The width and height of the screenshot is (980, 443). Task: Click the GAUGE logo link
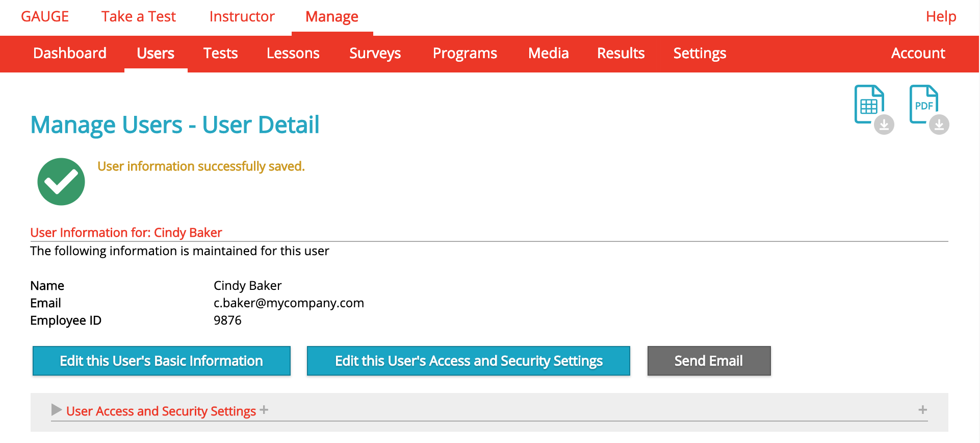[x=45, y=17]
